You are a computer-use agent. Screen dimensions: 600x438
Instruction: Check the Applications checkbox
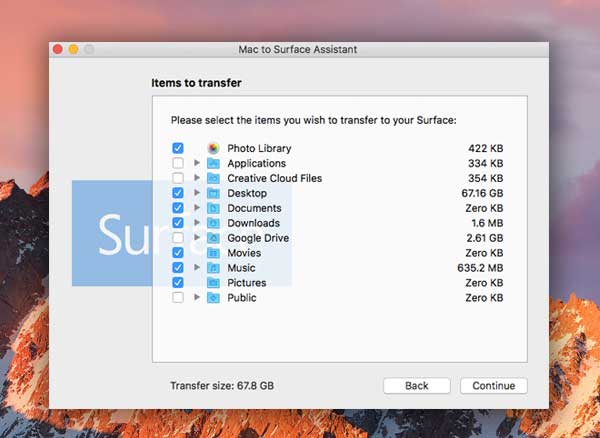tap(178, 163)
